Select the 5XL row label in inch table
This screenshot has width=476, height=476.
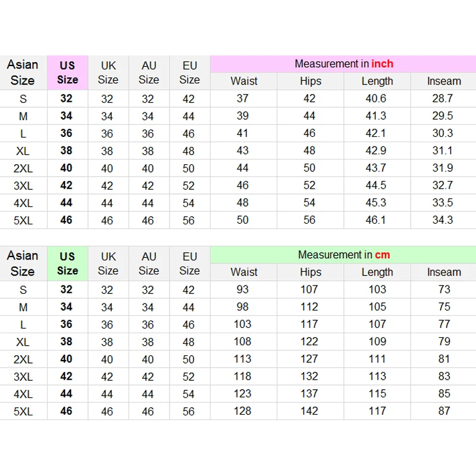point(23,220)
